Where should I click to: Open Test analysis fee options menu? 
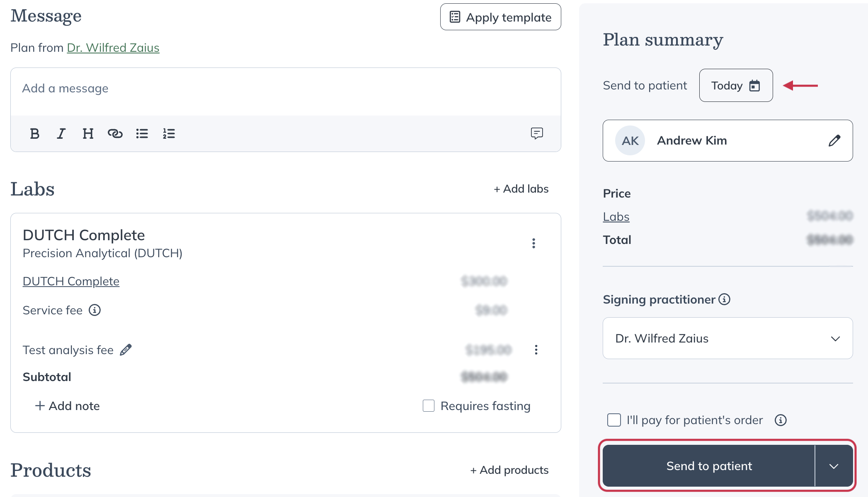click(536, 350)
